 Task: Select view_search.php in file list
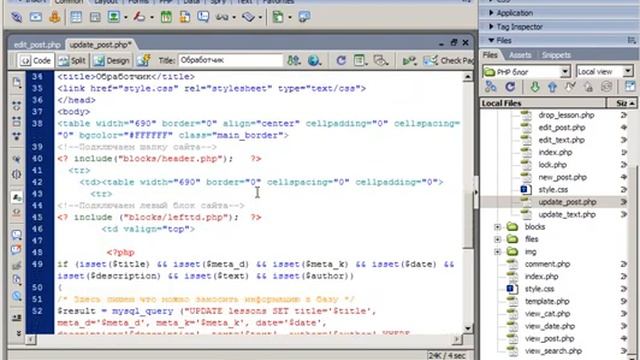(x=553, y=351)
